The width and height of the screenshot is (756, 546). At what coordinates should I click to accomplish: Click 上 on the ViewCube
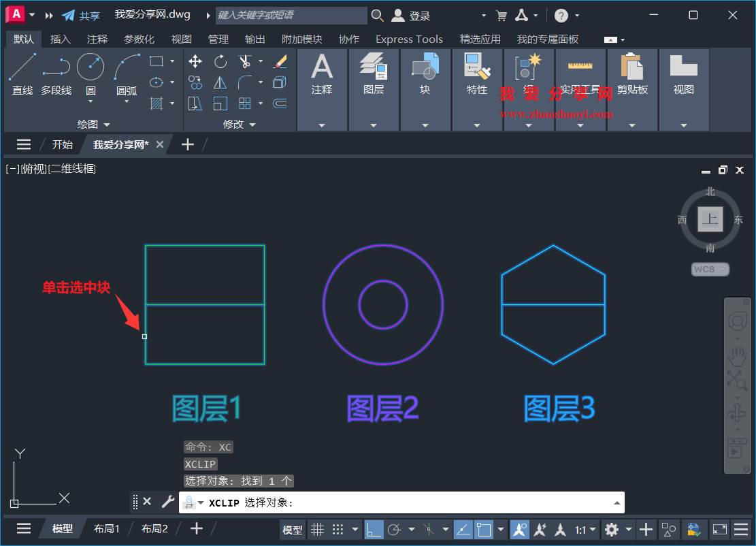(710, 220)
